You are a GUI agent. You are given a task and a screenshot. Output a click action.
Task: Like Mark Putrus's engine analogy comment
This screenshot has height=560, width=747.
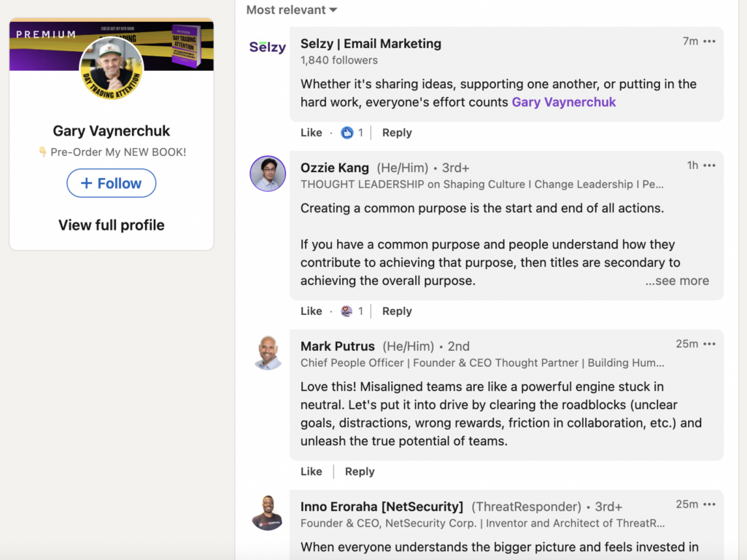pos(311,471)
